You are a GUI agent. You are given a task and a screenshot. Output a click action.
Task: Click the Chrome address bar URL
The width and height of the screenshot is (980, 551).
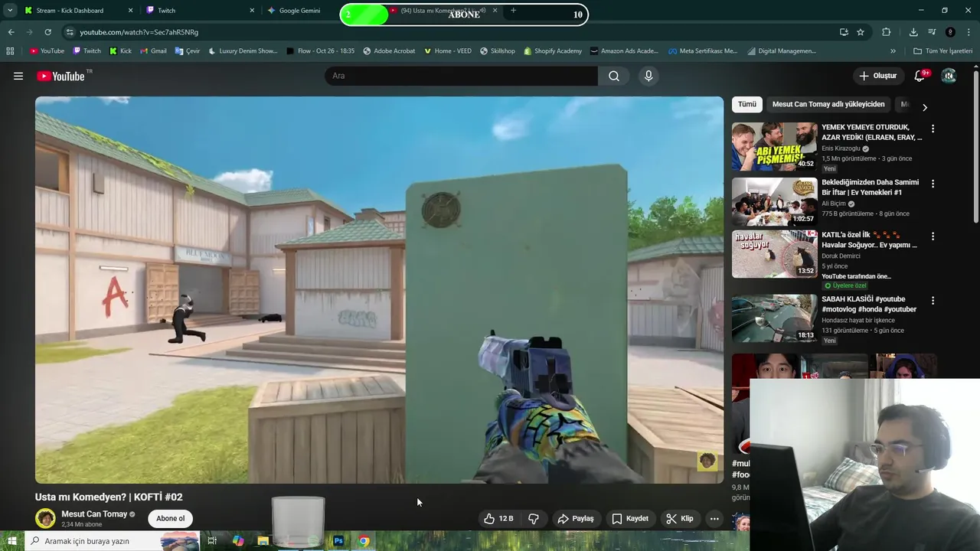tap(139, 32)
